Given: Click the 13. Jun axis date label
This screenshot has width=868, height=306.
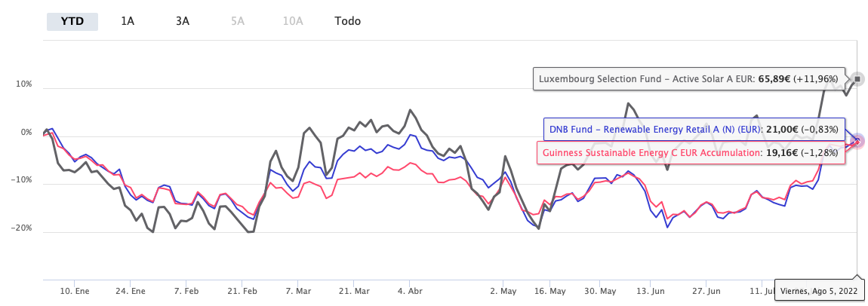Looking at the screenshot, I should click(x=651, y=290).
